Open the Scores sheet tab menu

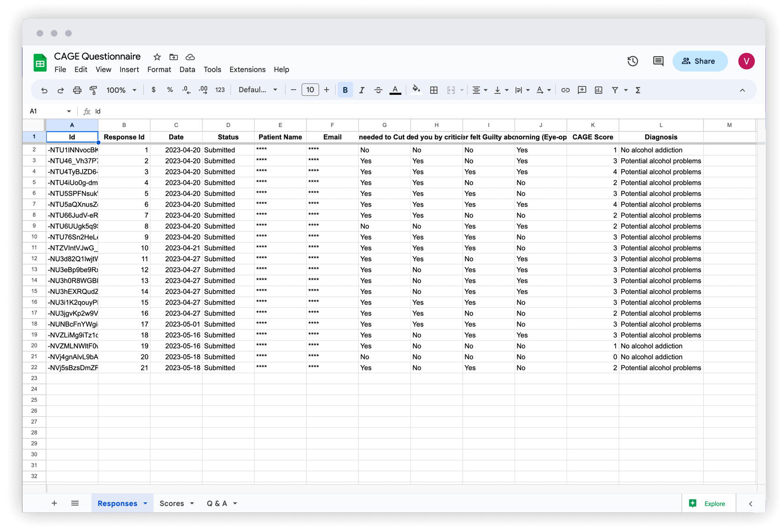click(192, 503)
